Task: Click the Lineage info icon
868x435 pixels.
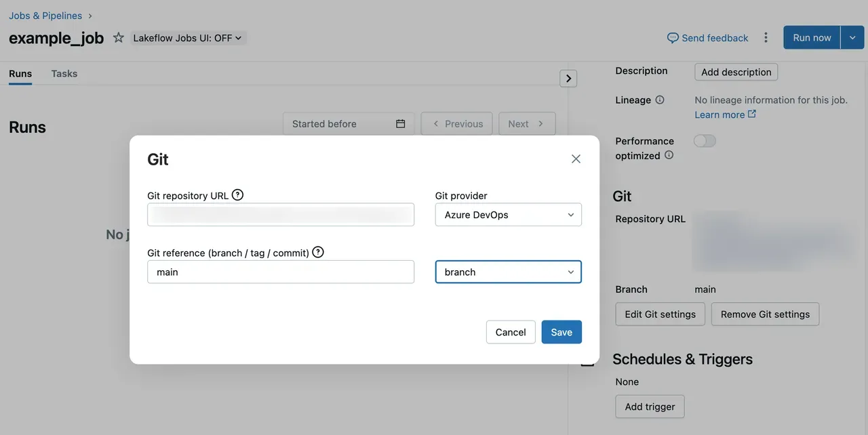Action: (x=660, y=100)
